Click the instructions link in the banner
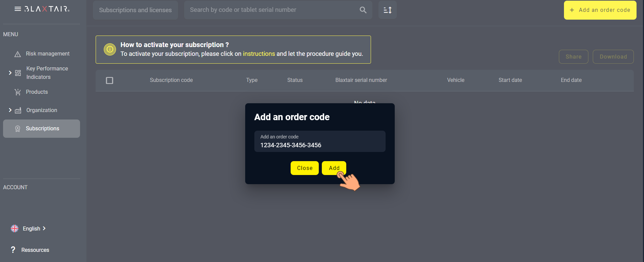Image resolution: width=644 pixels, height=262 pixels. (259, 53)
